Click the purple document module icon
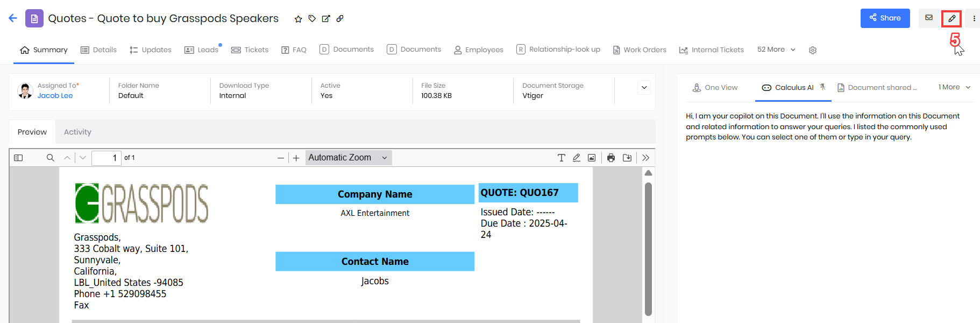The height and width of the screenshot is (323, 980). pos(34,18)
